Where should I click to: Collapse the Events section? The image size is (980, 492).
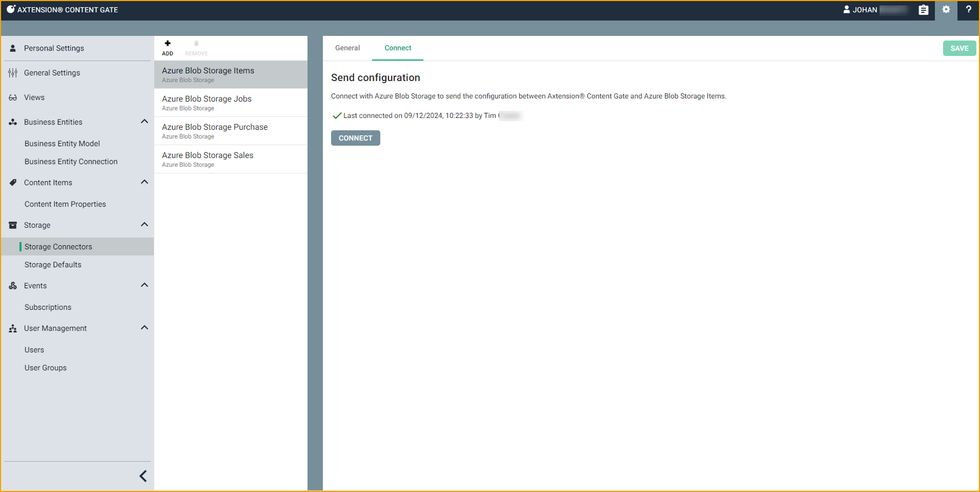(145, 285)
